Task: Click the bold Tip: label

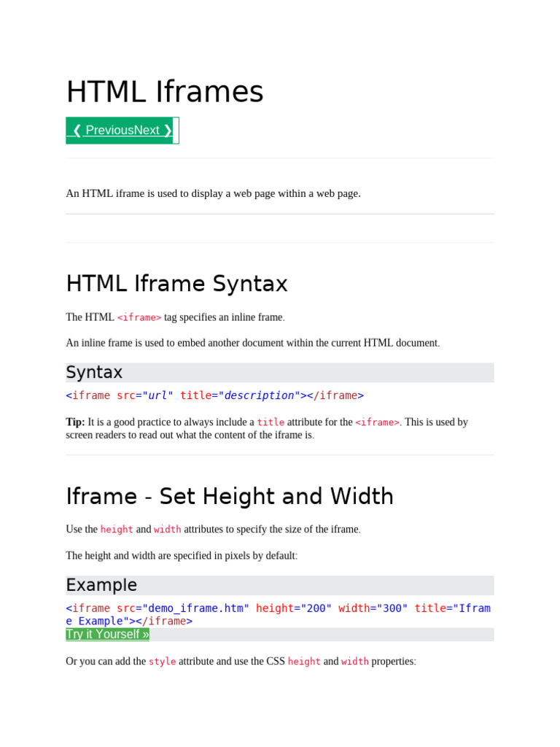Action: [x=75, y=422]
